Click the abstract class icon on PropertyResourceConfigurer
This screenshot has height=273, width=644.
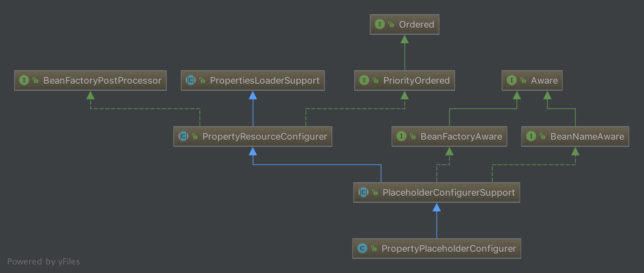(183, 136)
